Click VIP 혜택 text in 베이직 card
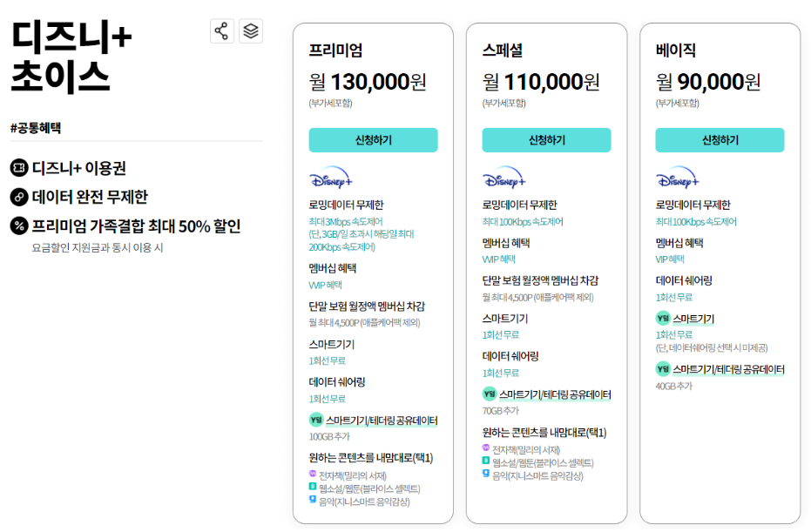Image resolution: width=811 pixels, height=532 pixels. (x=671, y=259)
